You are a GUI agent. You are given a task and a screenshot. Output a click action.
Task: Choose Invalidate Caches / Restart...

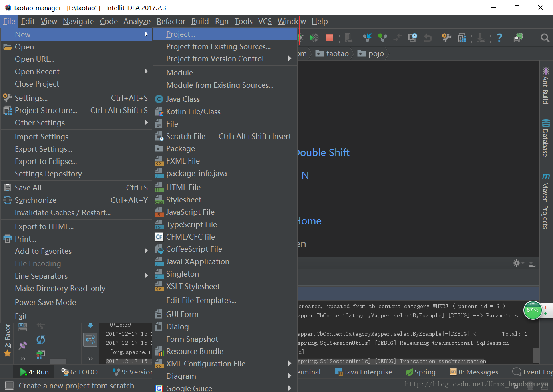76,212
